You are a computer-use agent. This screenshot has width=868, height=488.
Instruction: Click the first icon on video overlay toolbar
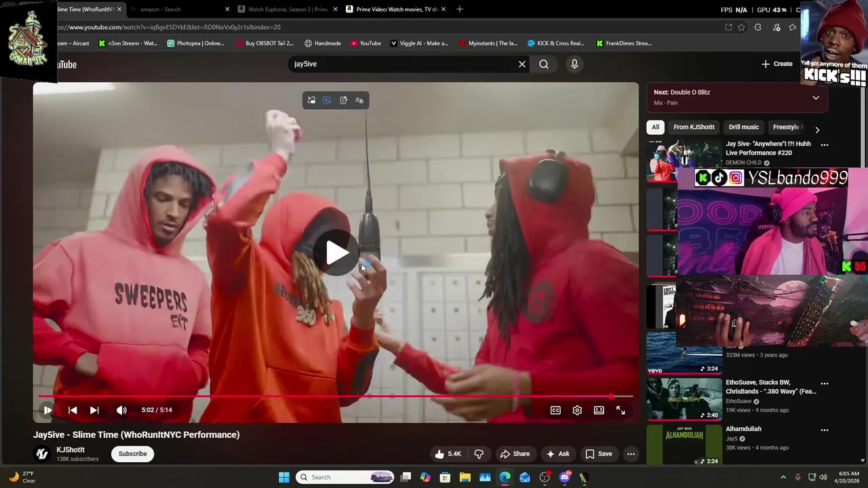pyautogui.click(x=311, y=100)
